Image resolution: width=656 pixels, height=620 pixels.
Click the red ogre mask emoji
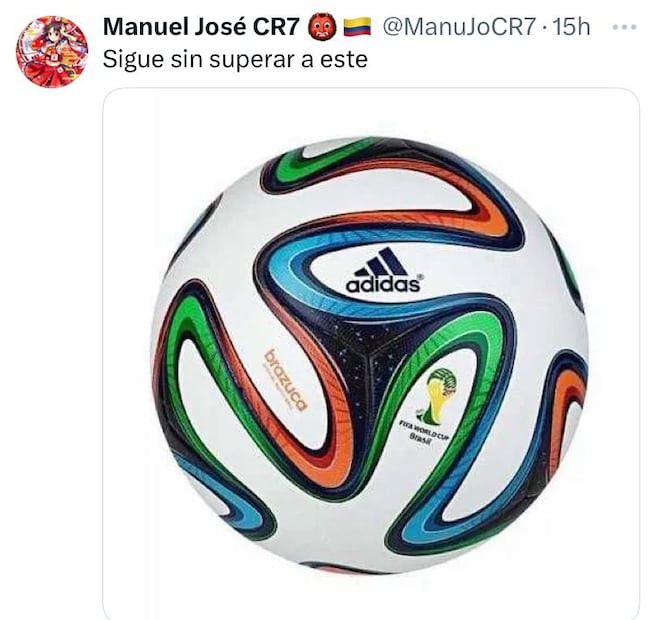320,27
